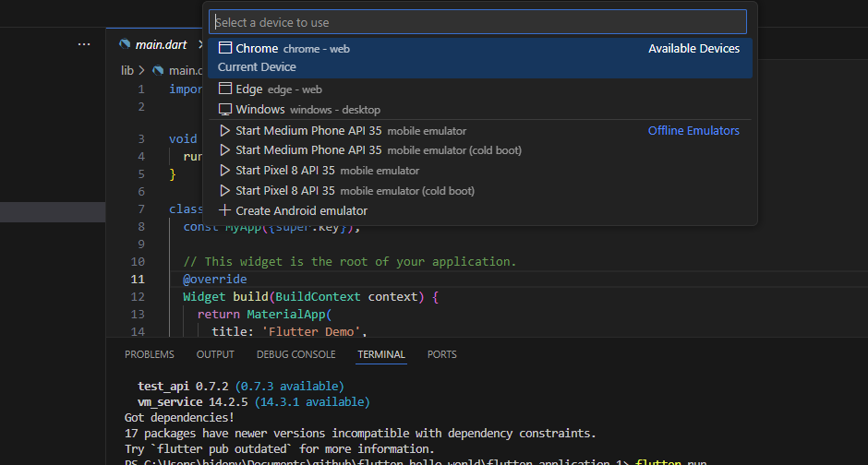This screenshot has width=868, height=465.
Task: Click the Edge browser window icon
Action: (225, 89)
